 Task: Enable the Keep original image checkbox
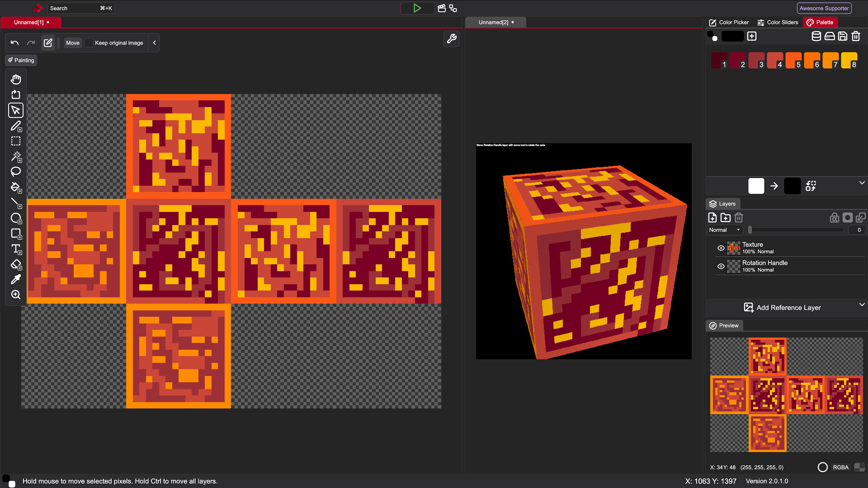point(89,42)
